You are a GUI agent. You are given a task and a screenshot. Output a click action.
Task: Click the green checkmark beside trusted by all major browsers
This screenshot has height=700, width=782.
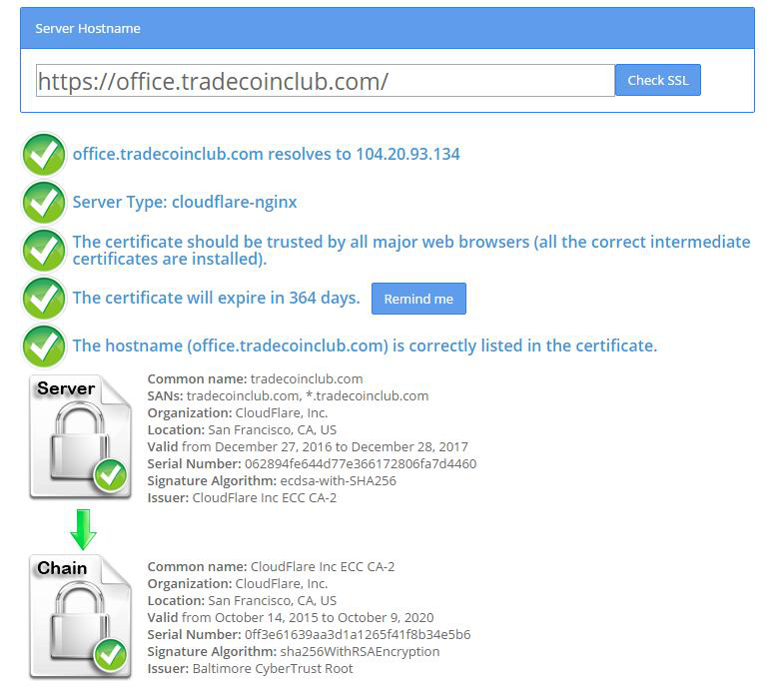coord(44,251)
